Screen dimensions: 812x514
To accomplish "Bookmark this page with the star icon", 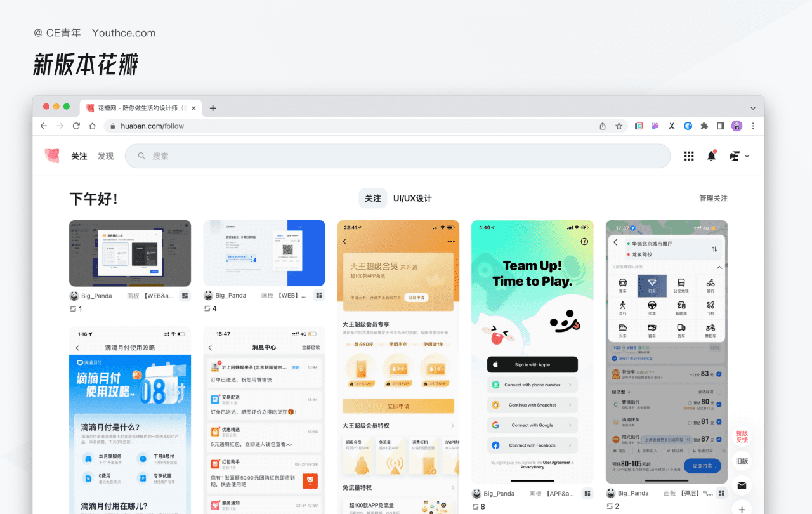I will [x=619, y=126].
